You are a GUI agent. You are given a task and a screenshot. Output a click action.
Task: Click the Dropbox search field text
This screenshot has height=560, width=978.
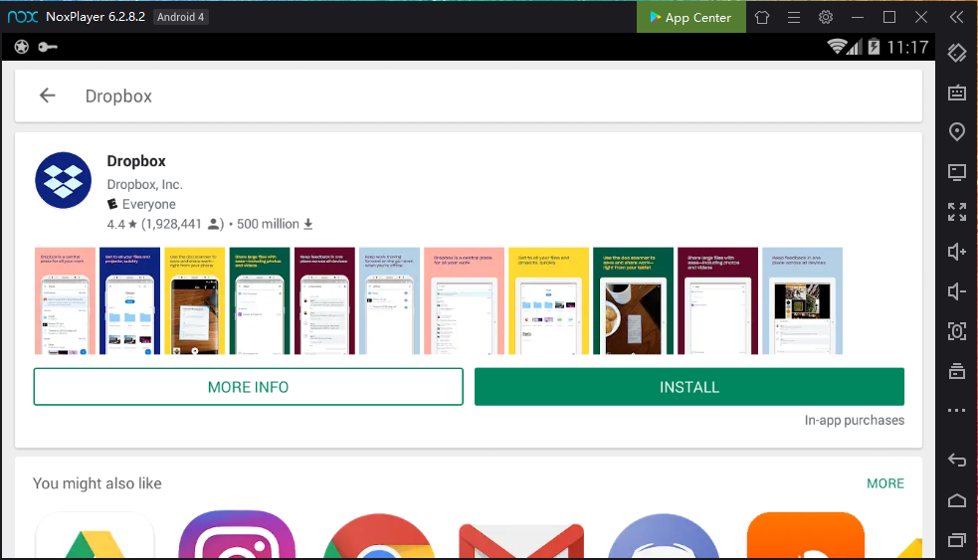point(118,96)
